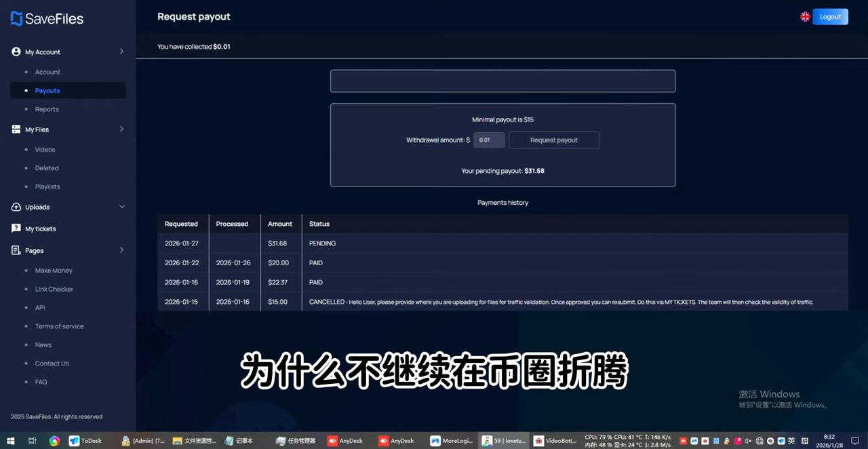The width and height of the screenshot is (868, 449).
Task: Switch to VideoBot on the taskbar
Action: pos(555,441)
